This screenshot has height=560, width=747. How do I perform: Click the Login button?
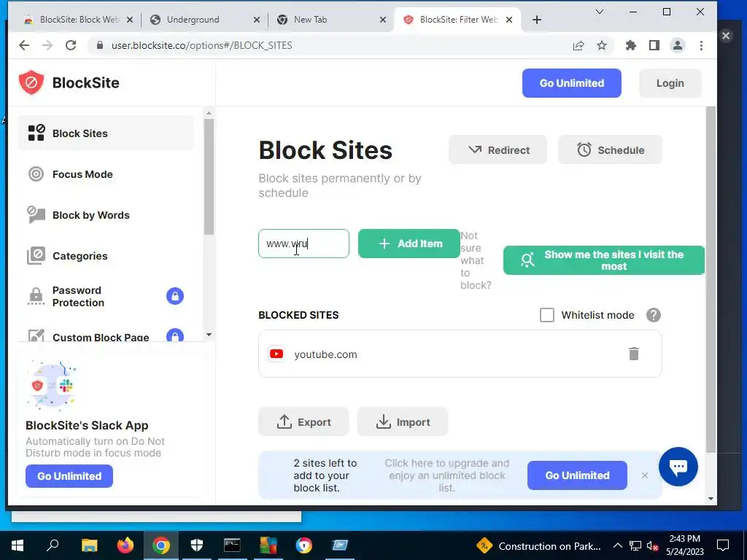point(670,83)
